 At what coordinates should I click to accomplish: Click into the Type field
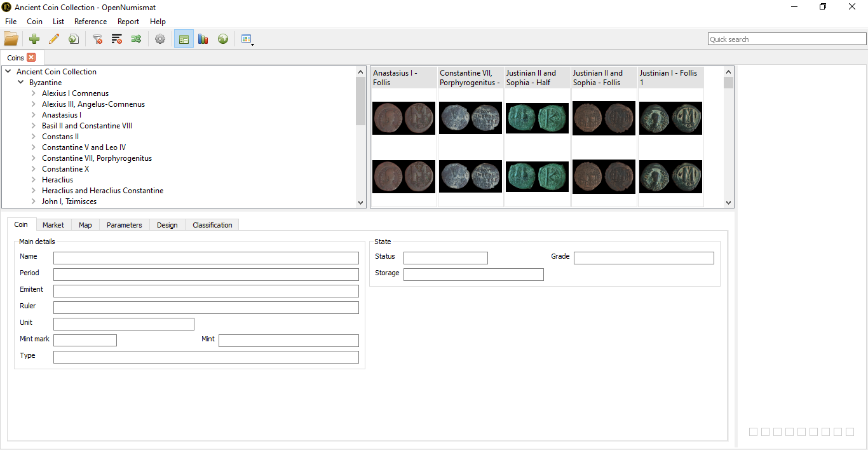pyautogui.click(x=206, y=357)
